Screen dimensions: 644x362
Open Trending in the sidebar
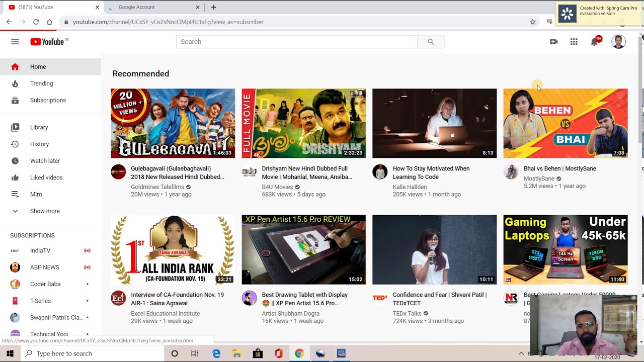50,83
